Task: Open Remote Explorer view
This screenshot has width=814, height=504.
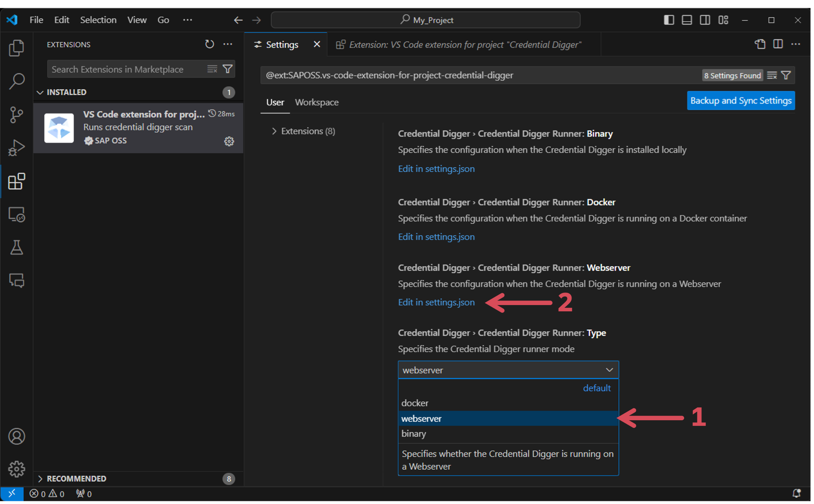Action: pyautogui.click(x=16, y=214)
